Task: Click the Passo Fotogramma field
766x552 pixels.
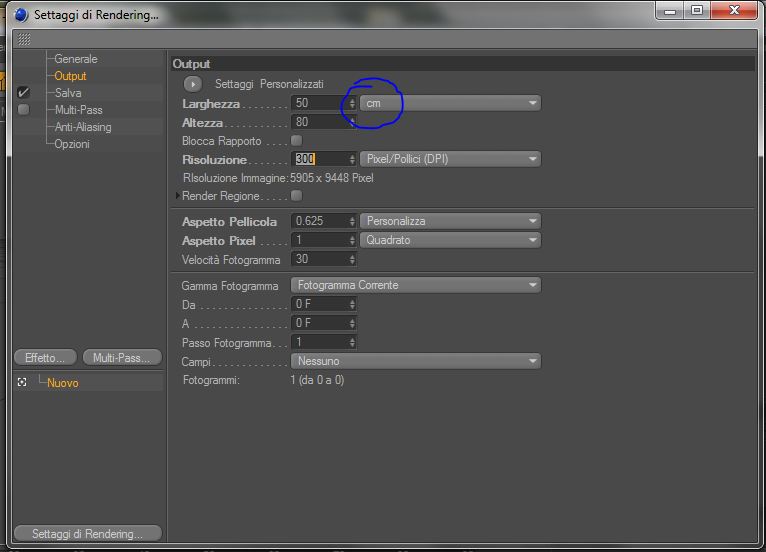Action: (319, 342)
